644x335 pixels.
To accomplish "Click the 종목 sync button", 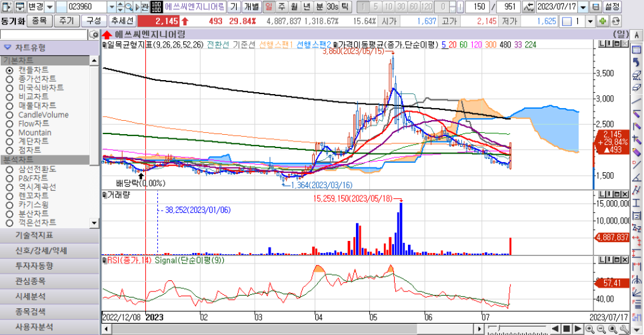I will [39, 21].
